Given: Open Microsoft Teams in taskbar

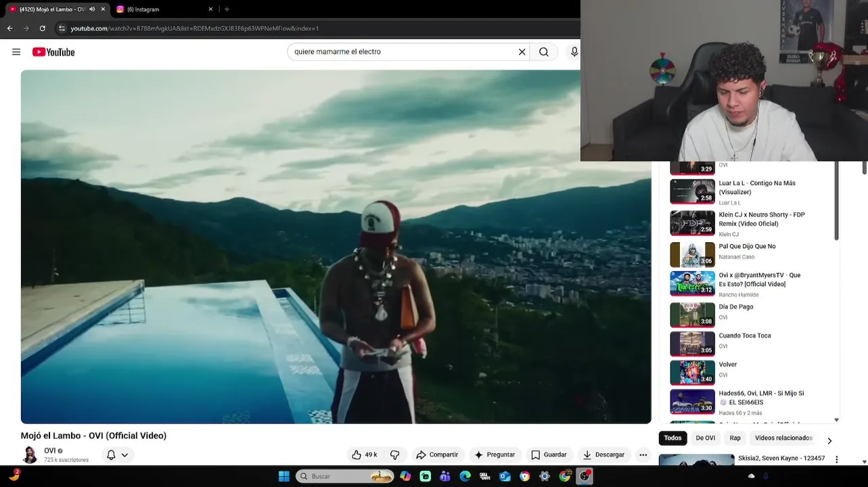Looking at the screenshot, I should 445,476.
